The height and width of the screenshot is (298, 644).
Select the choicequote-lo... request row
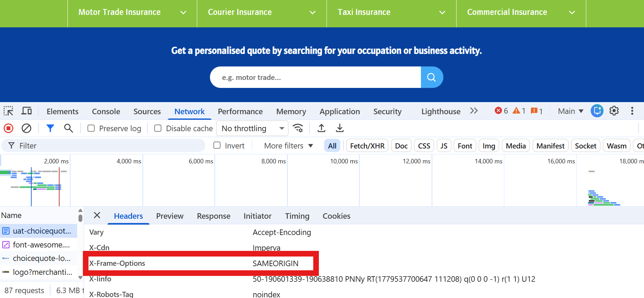39,258
